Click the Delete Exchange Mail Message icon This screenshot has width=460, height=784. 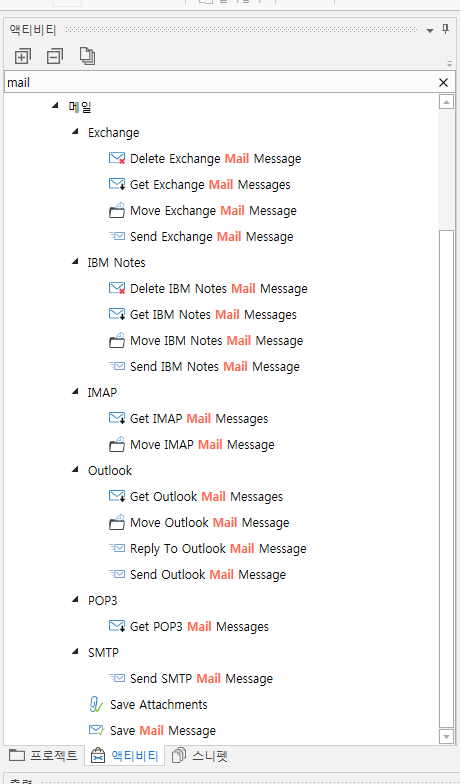pyautogui.click(x=117, y=158)
